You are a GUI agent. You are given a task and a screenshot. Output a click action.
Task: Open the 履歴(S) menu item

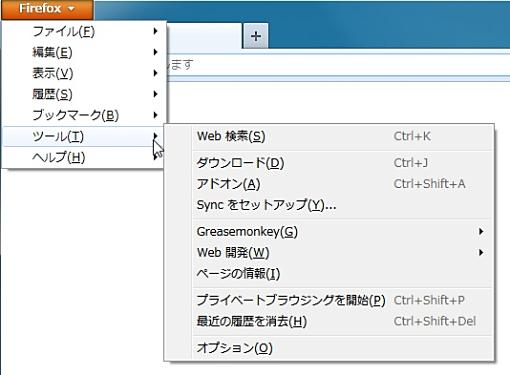(85, 94)
